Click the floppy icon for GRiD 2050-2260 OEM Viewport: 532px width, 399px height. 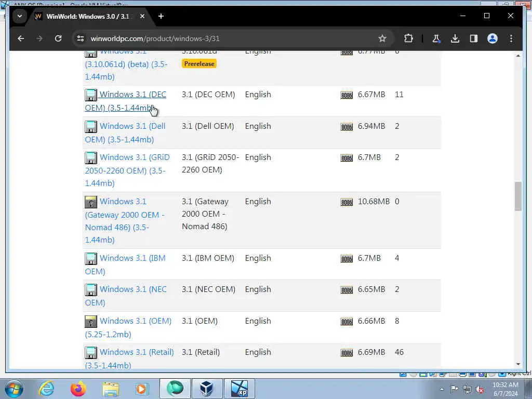coord(91,158)
